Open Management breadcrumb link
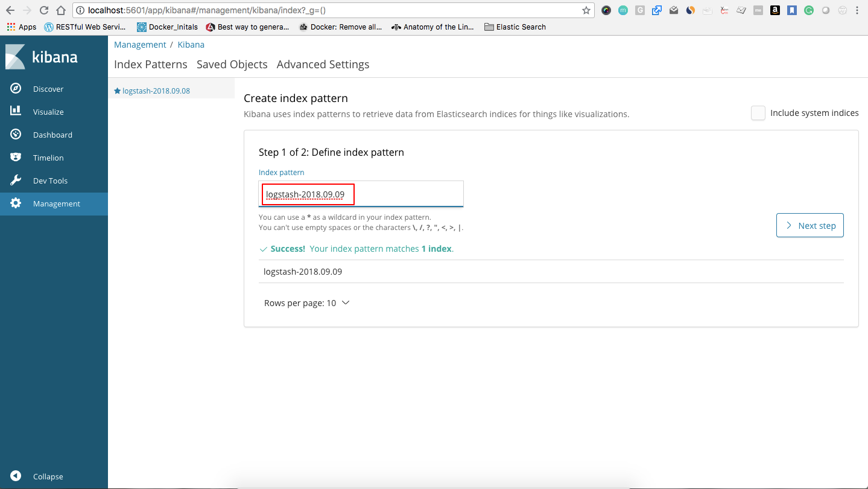The image size is (868, 489). pos(140,45)
